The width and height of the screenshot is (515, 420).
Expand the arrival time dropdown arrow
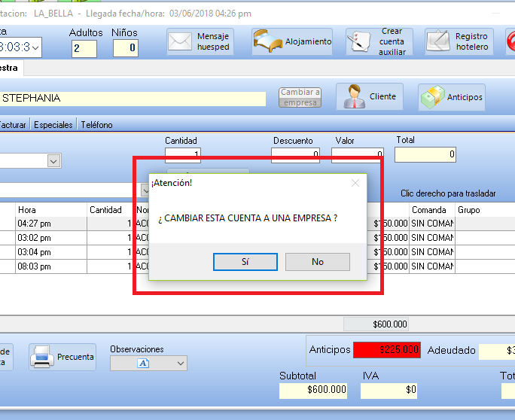point(35,47)
